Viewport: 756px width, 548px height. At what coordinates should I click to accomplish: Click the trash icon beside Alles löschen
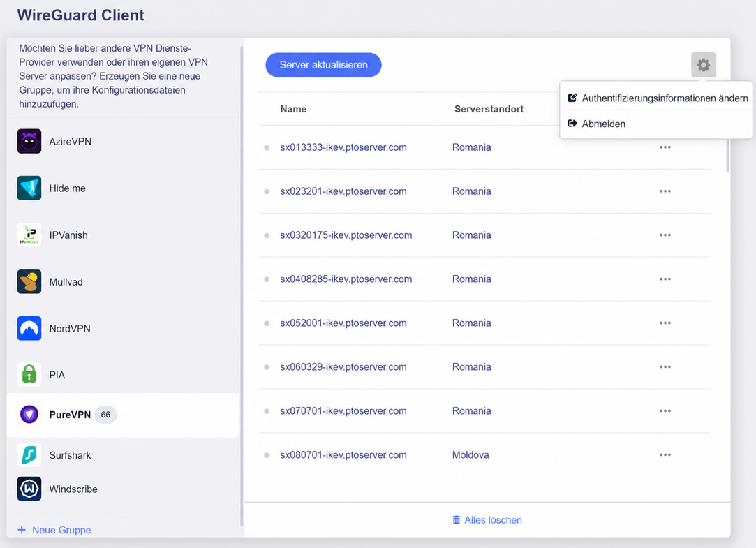click(456, 519)
